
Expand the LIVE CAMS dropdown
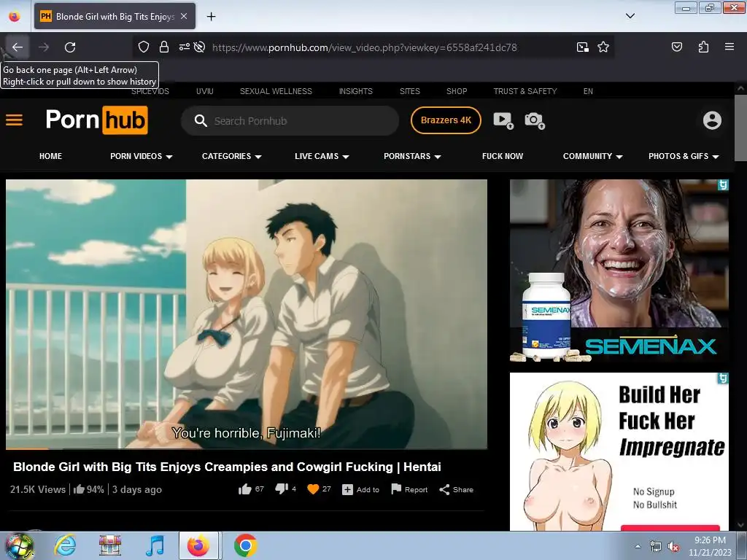coord(322,156)
